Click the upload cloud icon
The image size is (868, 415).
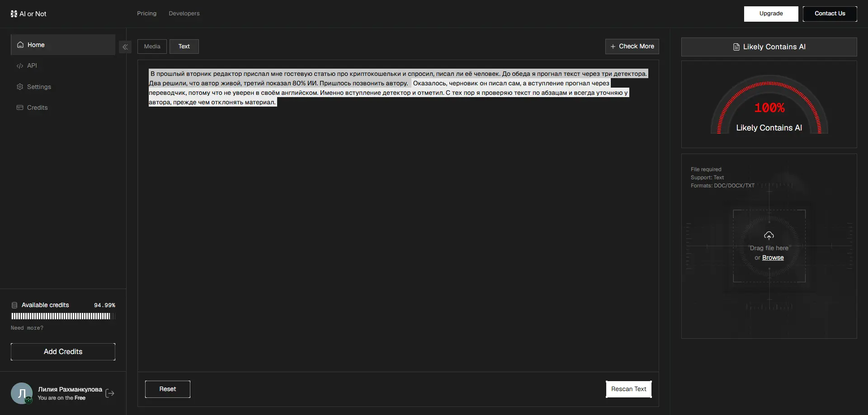point(769,236)
